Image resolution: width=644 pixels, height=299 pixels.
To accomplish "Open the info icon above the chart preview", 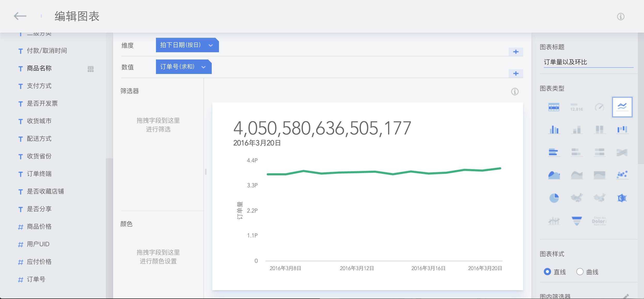I will (x=515, y=92).
